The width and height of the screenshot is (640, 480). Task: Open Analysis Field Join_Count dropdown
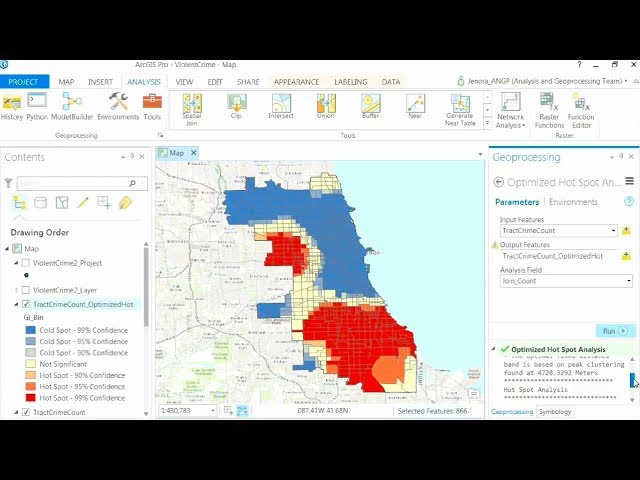pyautogui.click(x=629, y=281)
